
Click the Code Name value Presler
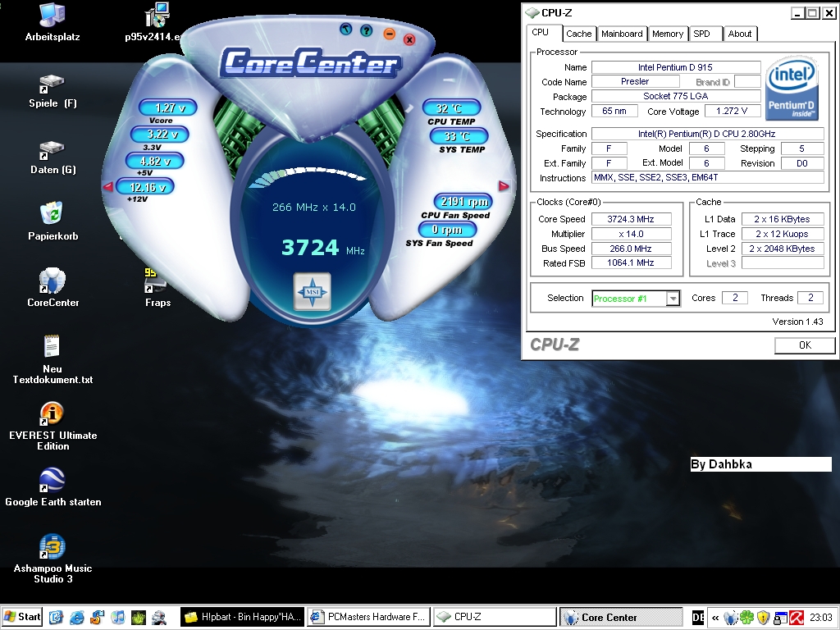click(x=636, y=81)
